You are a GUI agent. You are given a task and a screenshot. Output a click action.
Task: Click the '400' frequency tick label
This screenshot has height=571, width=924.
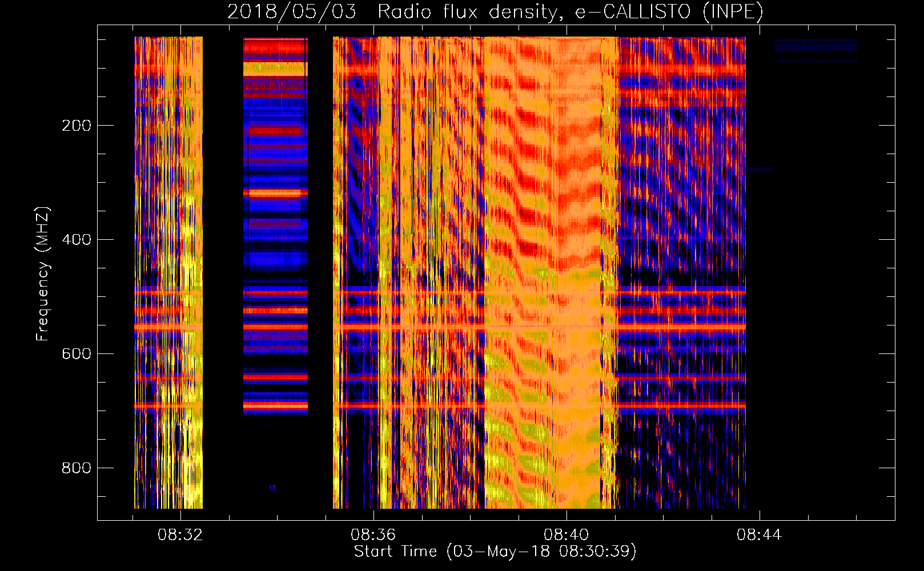click(77, 240)
